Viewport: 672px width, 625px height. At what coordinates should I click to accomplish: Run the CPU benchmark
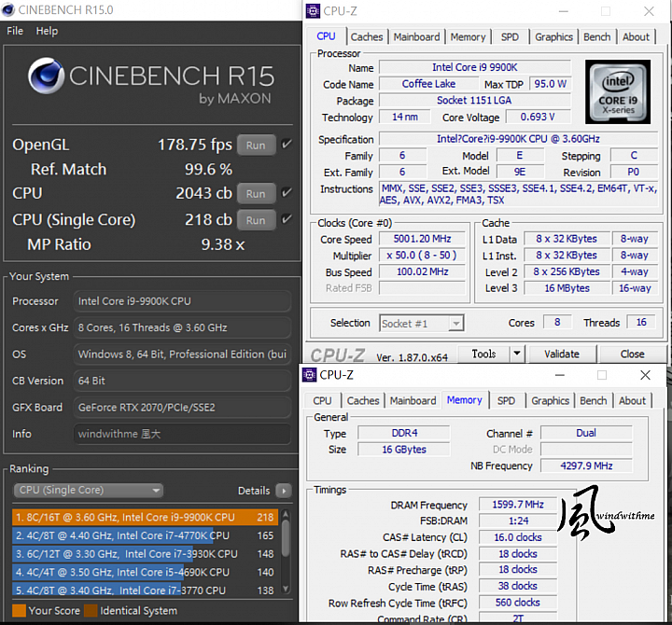256,194
